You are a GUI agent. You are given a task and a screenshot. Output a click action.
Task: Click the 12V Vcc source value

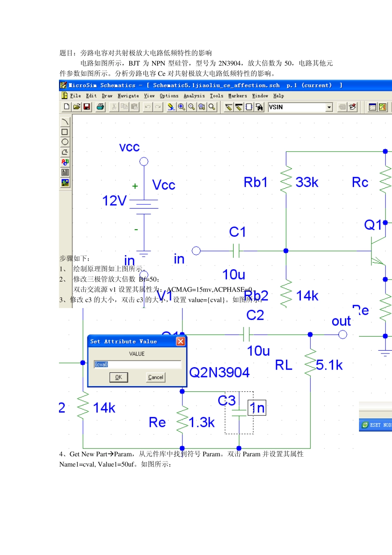pos(114,201)
